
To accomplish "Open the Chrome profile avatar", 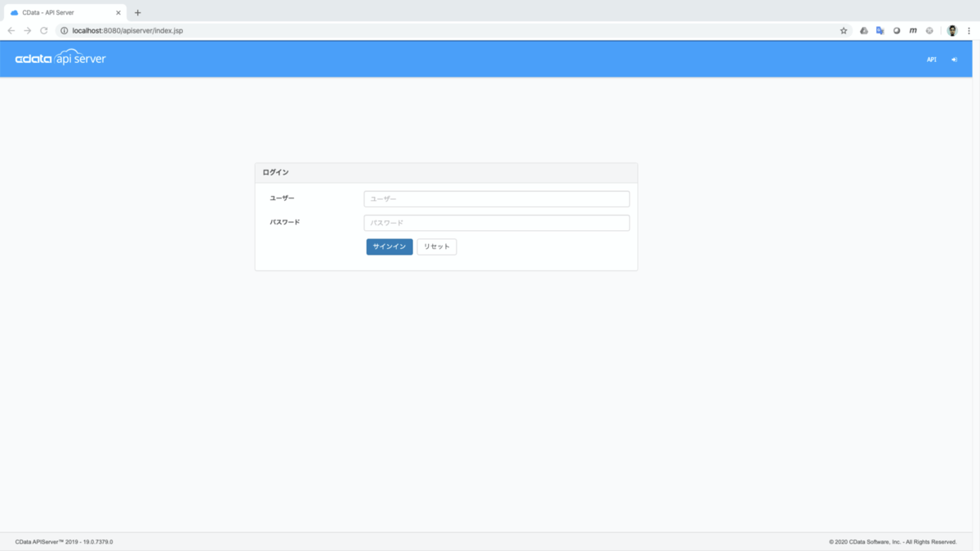I will [952, 31].
